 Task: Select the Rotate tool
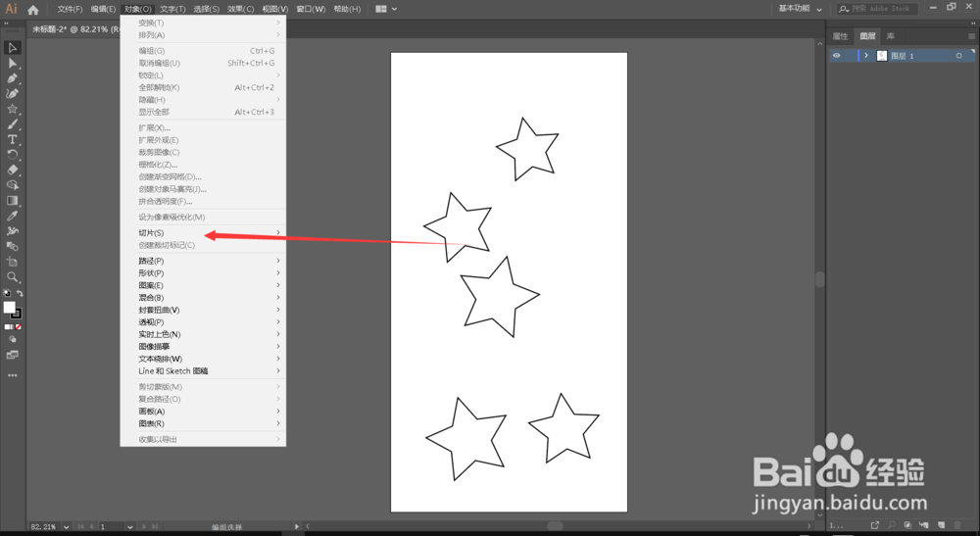(x=12, y=154)
